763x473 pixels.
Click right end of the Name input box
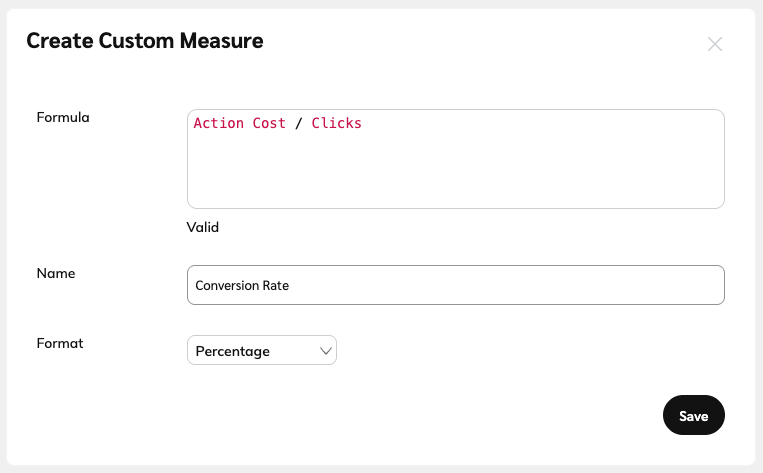[700, 285]
